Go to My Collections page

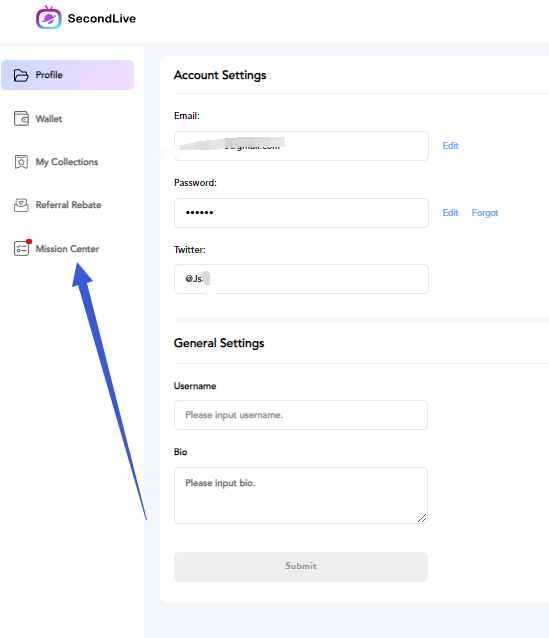pyautogui.click(x=68, y=162)
